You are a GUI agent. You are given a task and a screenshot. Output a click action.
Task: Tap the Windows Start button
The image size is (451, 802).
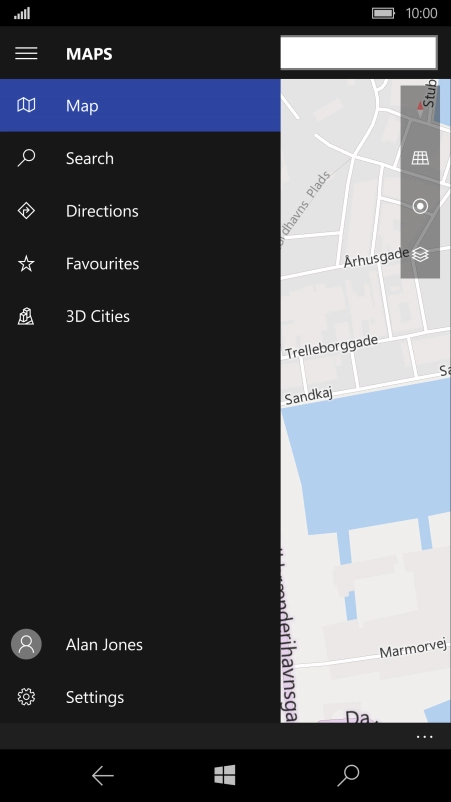tap(225, 775)
